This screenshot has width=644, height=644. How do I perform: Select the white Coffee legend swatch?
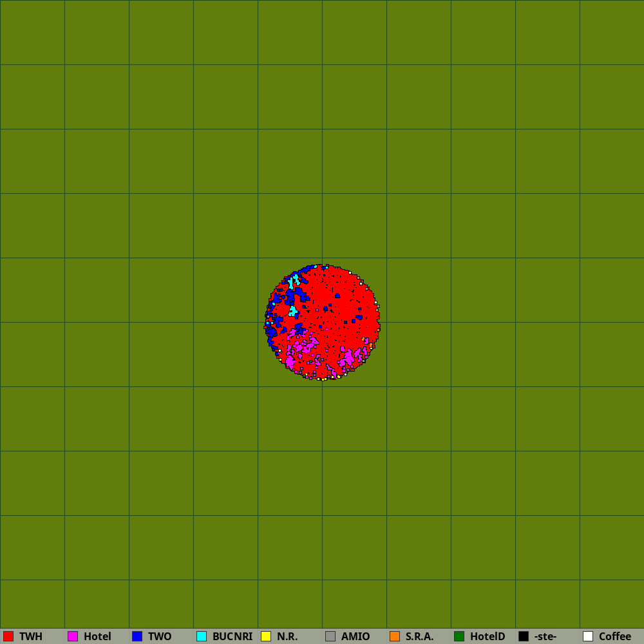click(588, 636)
